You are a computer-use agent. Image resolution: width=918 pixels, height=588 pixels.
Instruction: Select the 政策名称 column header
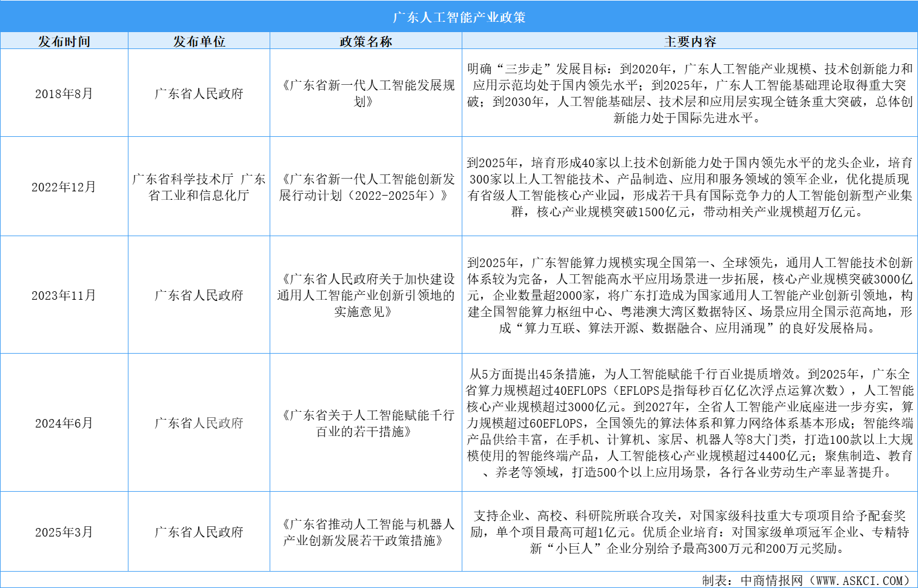pos(366,41)
